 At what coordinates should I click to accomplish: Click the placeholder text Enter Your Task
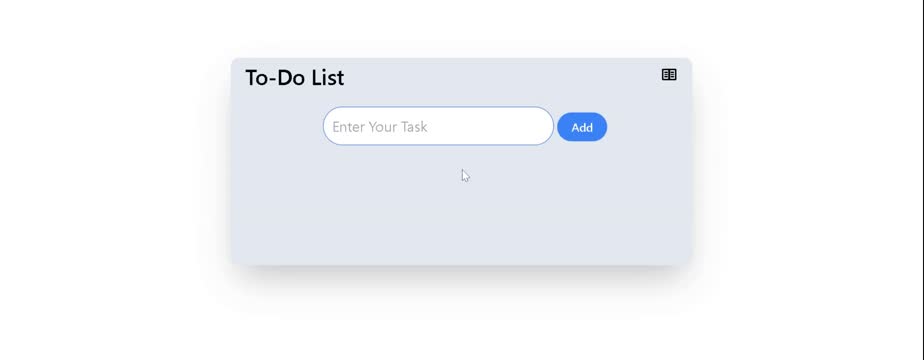pyautogui.click(x=380, y=127)
